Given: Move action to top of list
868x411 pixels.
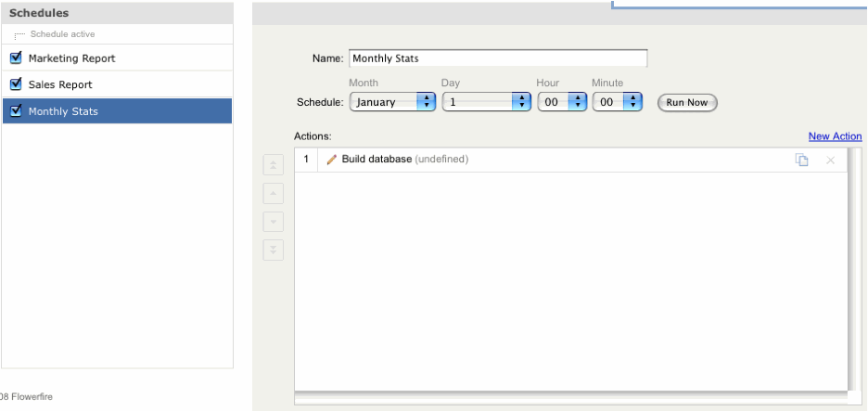Looking at the screenshot, I should click(274, 165).
